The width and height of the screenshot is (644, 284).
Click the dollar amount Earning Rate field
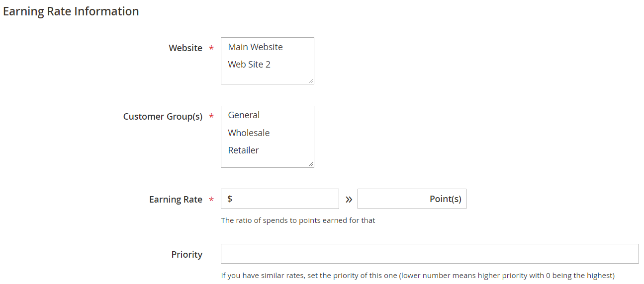pos(283,199)
